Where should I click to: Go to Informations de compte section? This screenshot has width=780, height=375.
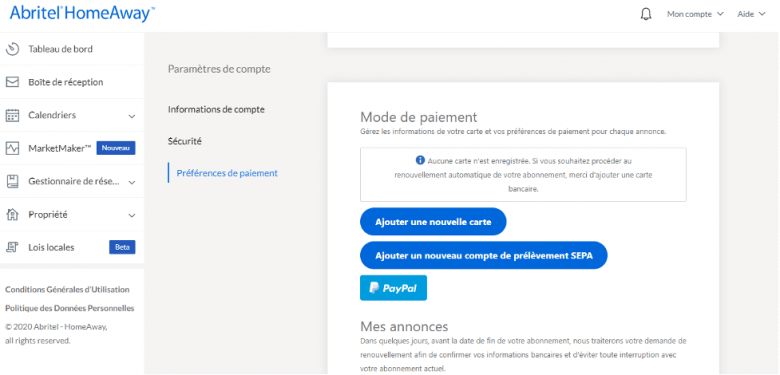(x=216, y=109)
